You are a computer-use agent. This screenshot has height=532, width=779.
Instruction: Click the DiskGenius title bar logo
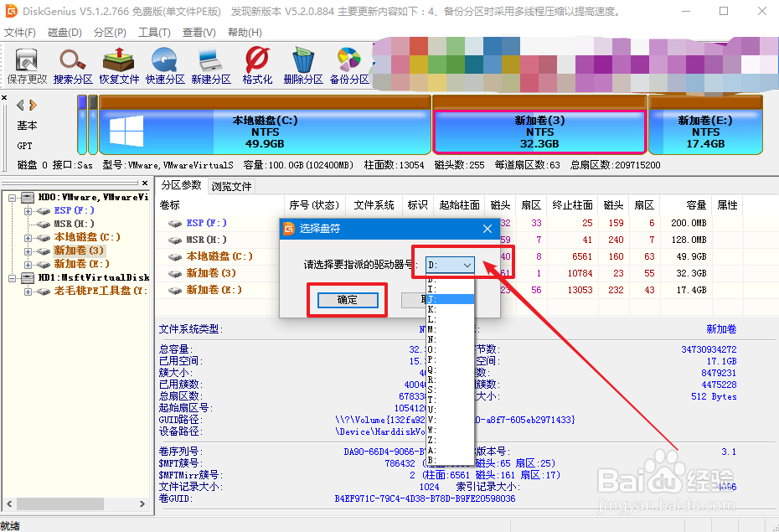11,11
